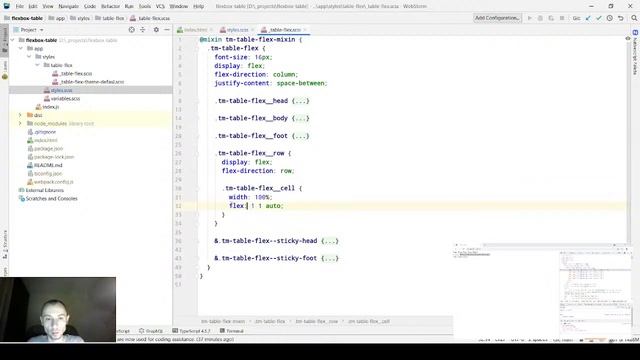Click the Run with Coverage toolbar icon
The height and width of the screenshot is (360, 640).
(x=551, y=18)
